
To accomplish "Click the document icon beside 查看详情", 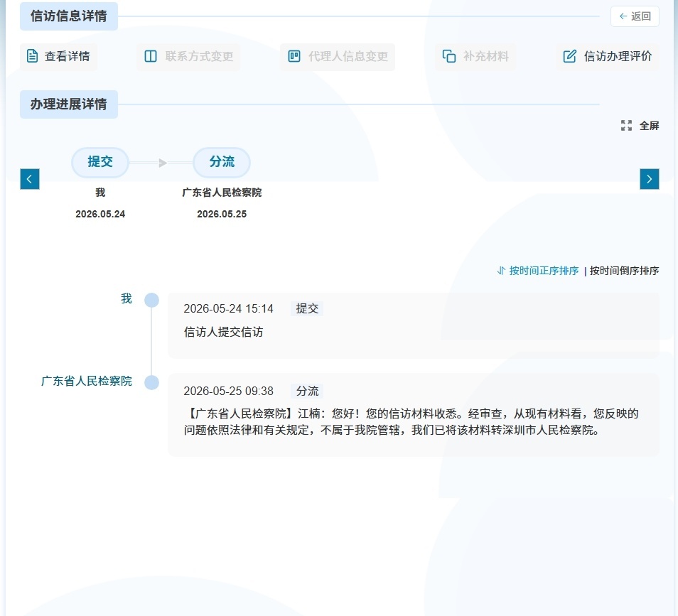I will coord(33,56).
